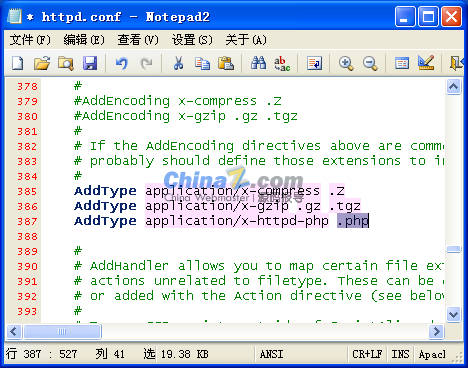Viewport: 468px width, 368px height.
Task: Click the horizontal scrollbar thumb
Action: 62,331
